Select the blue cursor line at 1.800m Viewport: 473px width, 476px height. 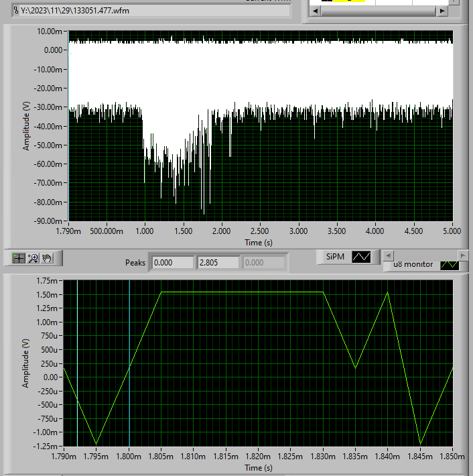129,363
